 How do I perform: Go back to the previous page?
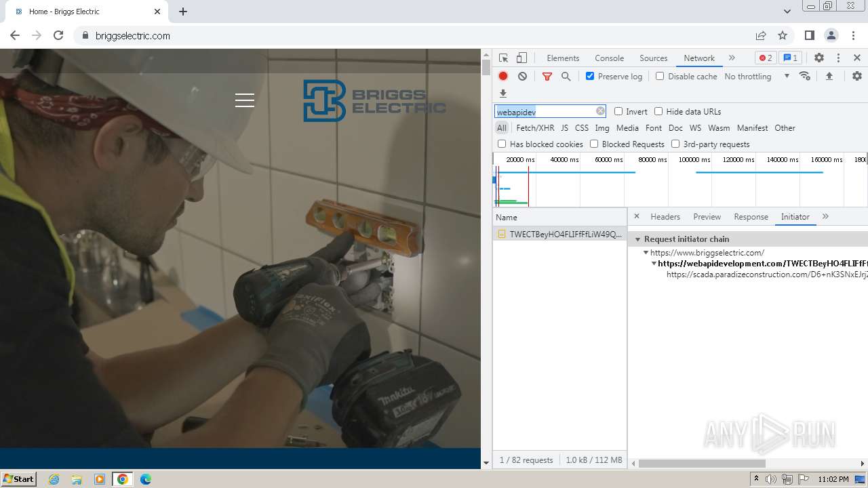[x=15, y=35]
